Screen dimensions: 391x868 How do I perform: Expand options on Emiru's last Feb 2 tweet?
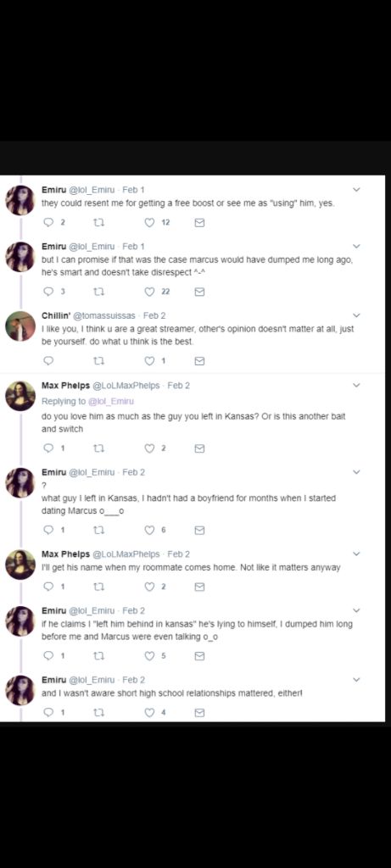pyautogui.click(x=356, y=680)
